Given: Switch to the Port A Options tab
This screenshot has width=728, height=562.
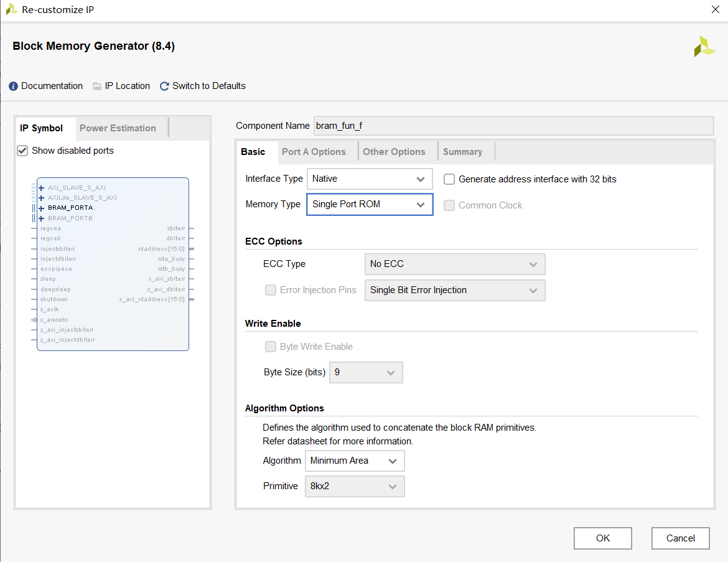Looking at the screenshot, I should [x=314, y=152].
